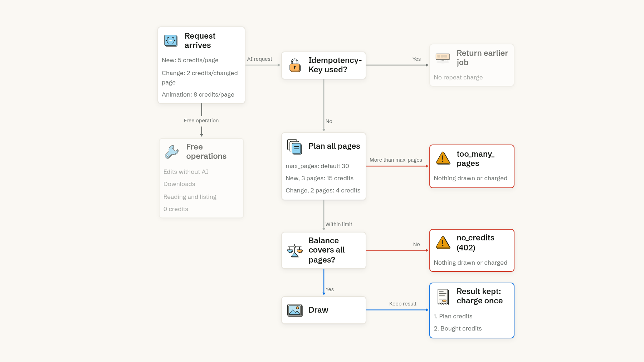Click the max_pages: default 30 line
This screenshot has width=644, height=362.
tap(317, 166)
